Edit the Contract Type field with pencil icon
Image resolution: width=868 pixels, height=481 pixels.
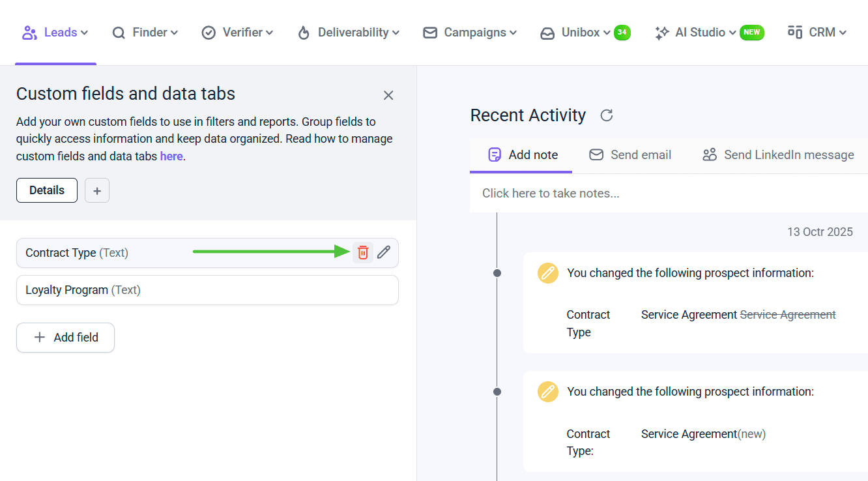(x=384, y=253)
